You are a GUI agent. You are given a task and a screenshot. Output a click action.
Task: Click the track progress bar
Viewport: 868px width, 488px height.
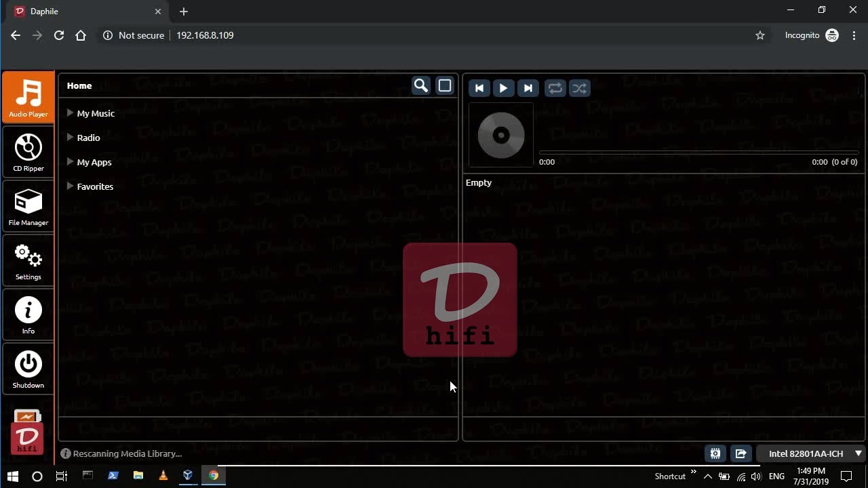point(698,152)
